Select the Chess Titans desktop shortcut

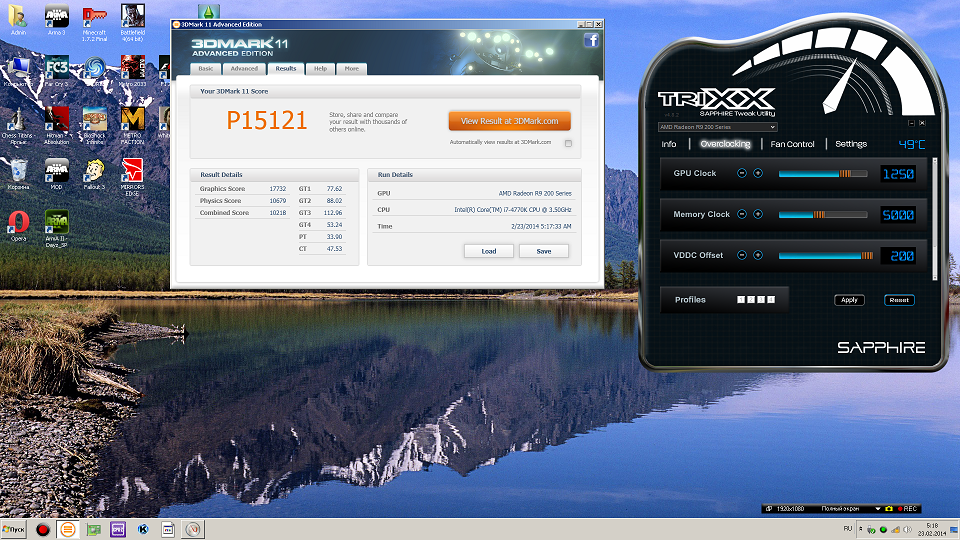(x=17, y=126)
